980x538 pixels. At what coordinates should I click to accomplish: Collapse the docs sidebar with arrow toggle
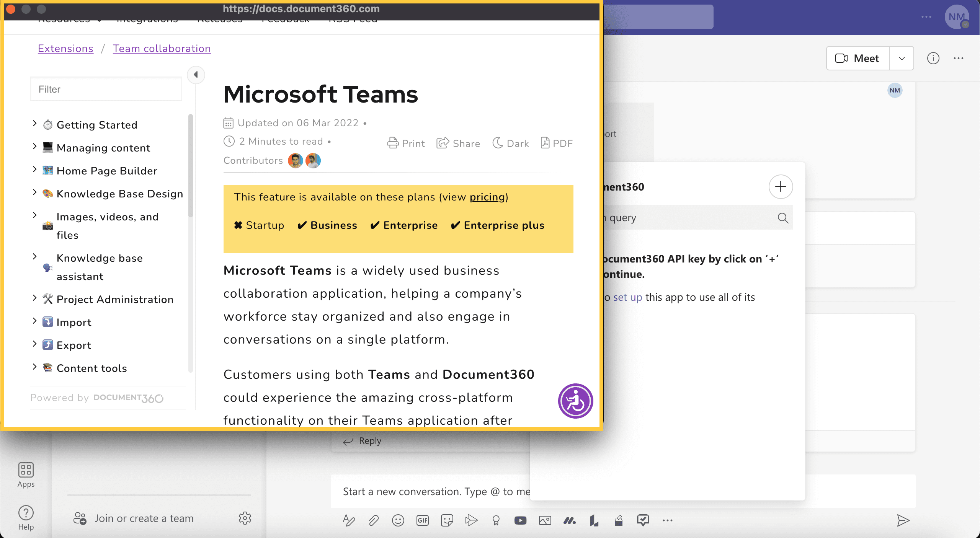pyautogui.click(x=196, y=75)
